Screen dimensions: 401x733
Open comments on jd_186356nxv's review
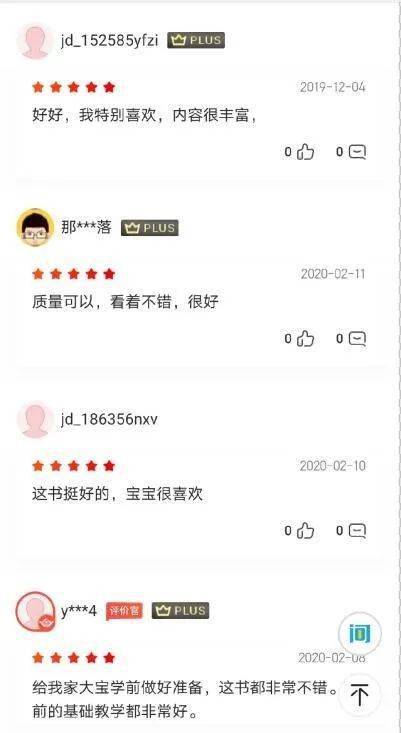point(351,531)
